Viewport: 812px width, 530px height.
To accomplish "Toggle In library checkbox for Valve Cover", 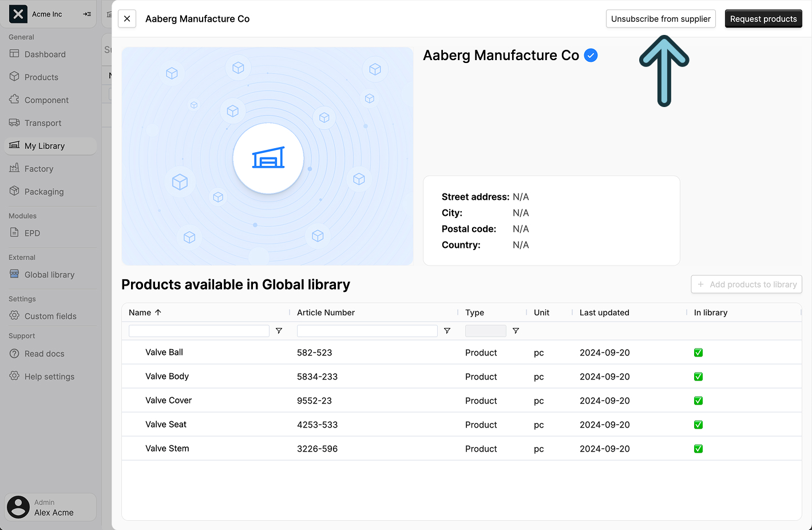I will click(698, 401).
